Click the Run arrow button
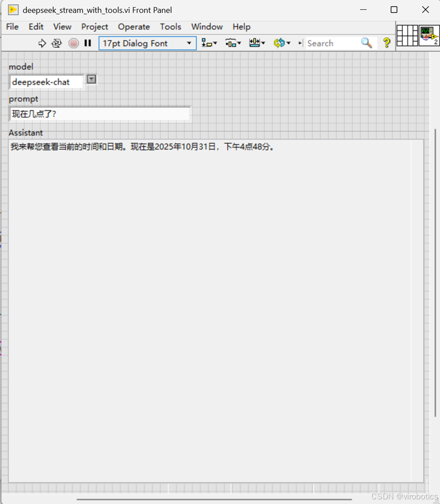Viewport: 440px width, 504px height. click(42, 43)
